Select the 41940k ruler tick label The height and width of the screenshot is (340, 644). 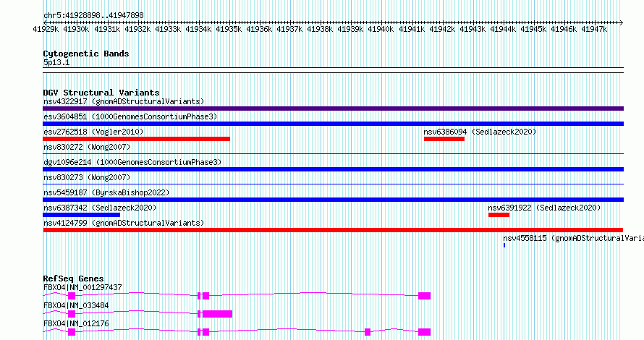[381, 29]
